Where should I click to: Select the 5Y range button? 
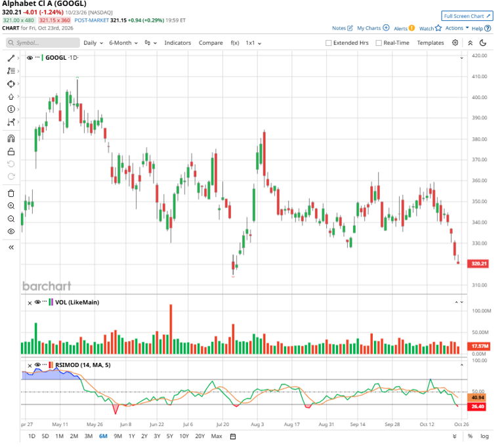[170, 436]
